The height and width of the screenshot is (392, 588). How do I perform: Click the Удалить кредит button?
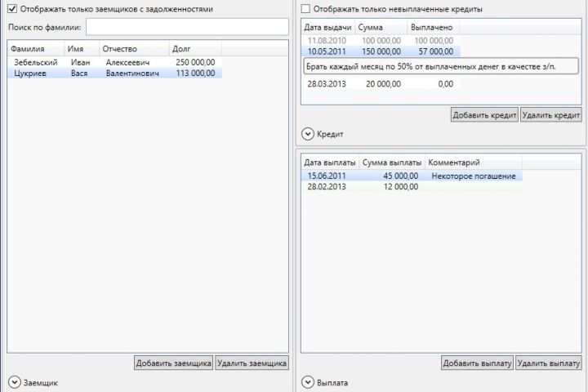(551, 115)
